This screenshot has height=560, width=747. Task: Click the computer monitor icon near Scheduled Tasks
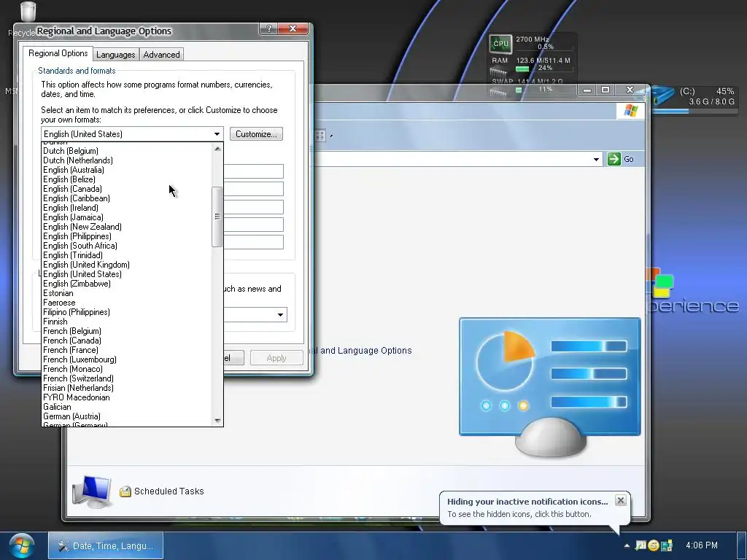pos(91,492)
